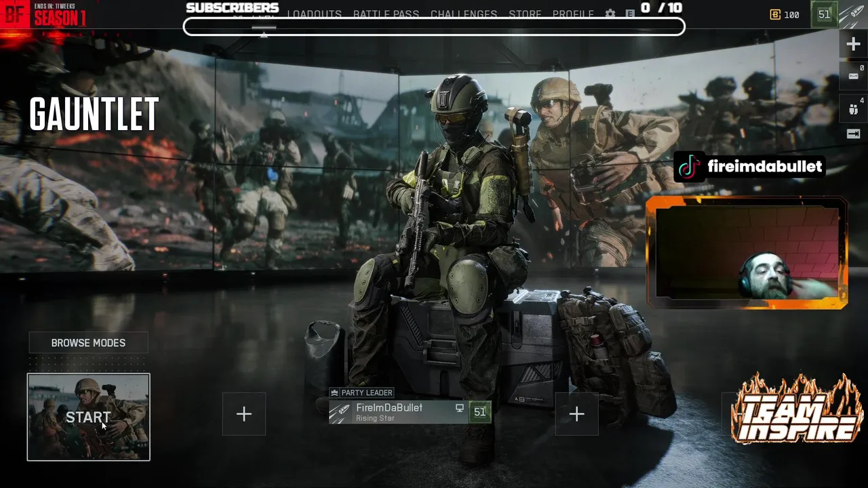Click the TikTok logo icon

point(688,166)
